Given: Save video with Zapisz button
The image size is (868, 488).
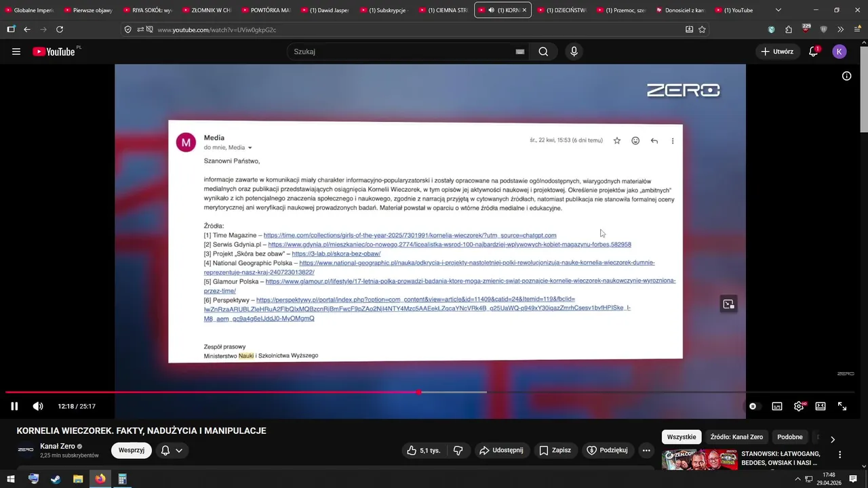Looking at the screenshot, I should [x=555, y=450].
